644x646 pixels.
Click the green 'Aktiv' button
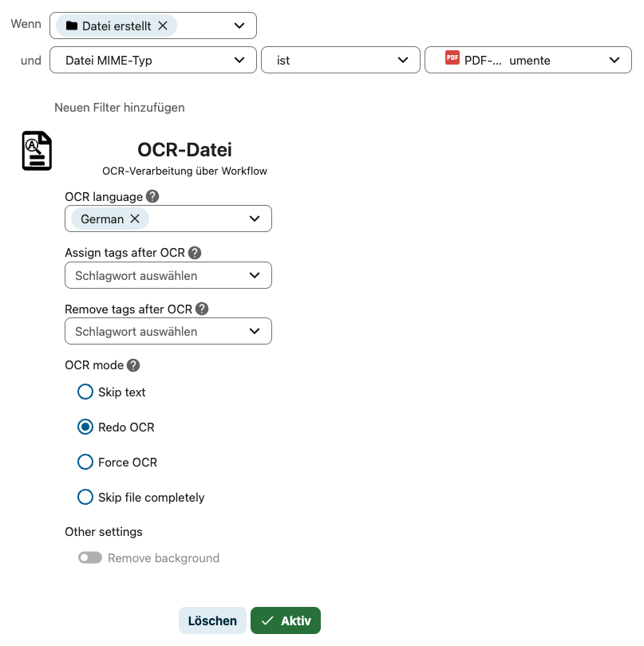click(286, 620)
